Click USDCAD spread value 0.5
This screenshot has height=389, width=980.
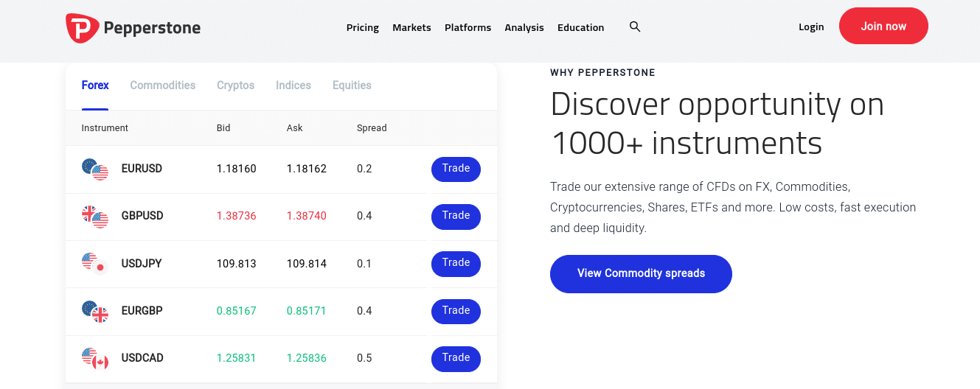[x=364, y=358]
